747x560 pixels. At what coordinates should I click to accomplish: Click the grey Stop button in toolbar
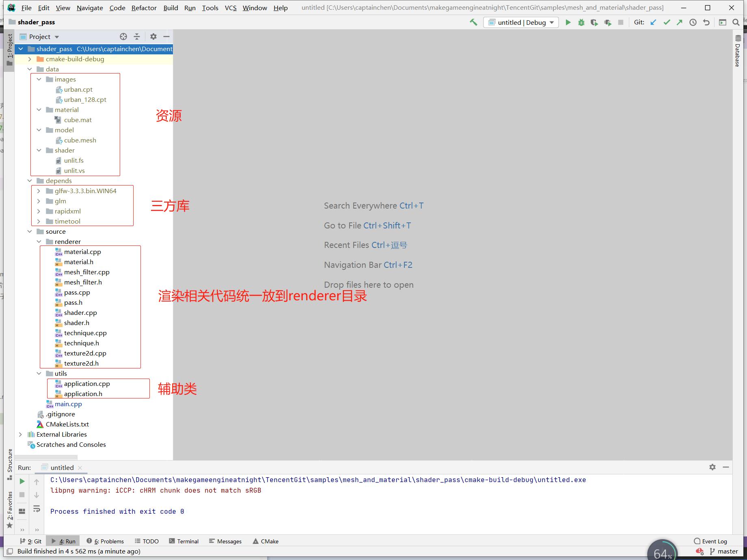pyautogui.click(x=621, y=22)
